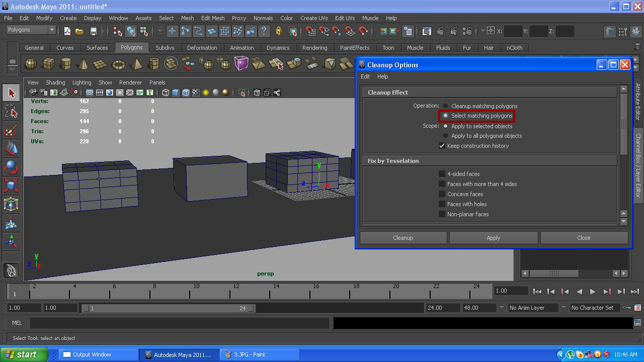
Task: Click the MEL command input field
Action: (180, 323)
